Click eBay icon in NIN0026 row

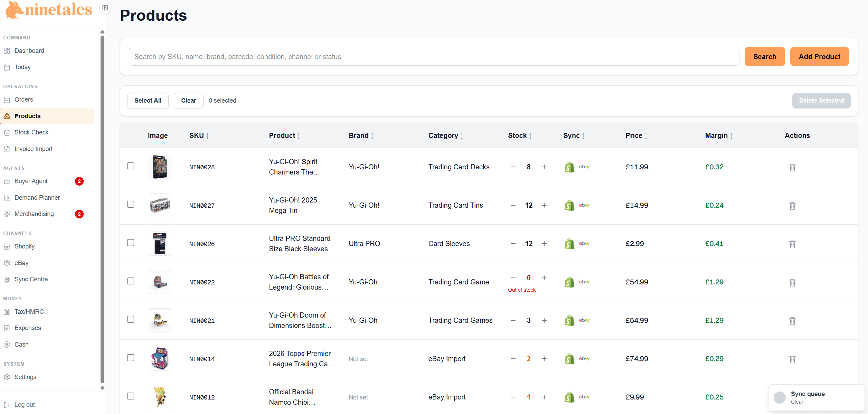[x=584, y=244]
